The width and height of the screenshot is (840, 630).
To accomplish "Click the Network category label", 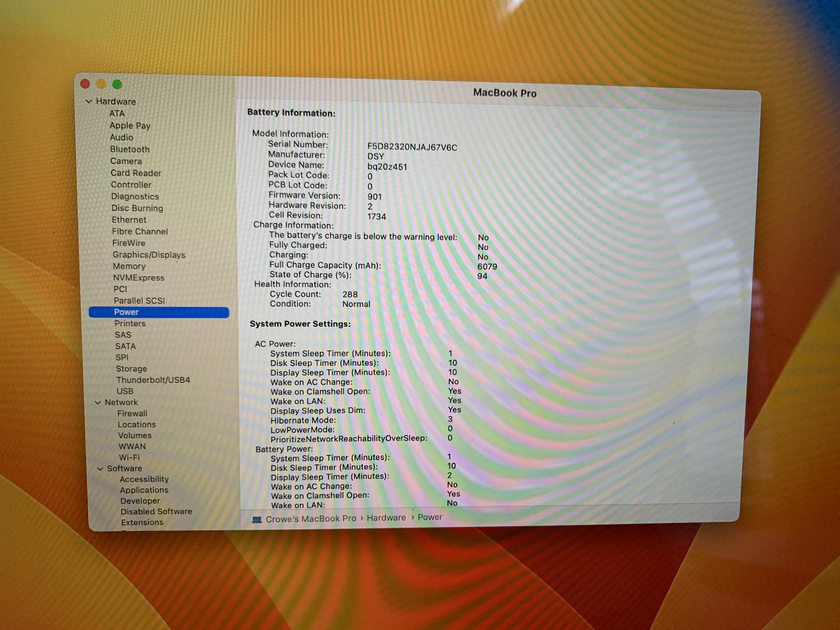I will coord(121,402).
